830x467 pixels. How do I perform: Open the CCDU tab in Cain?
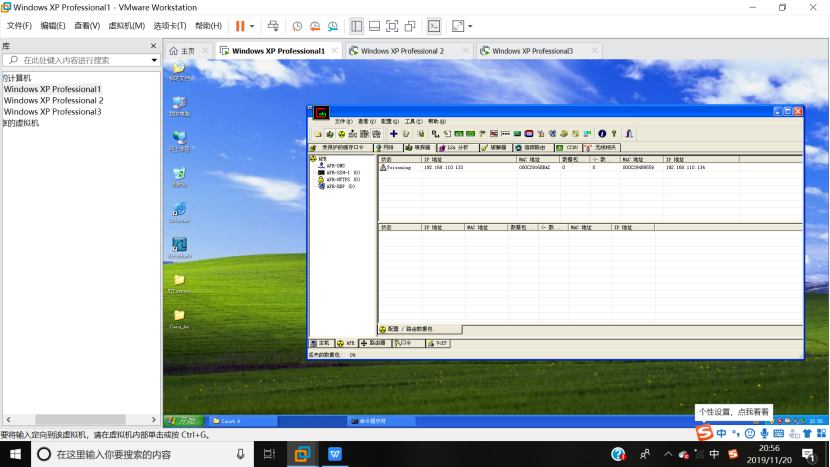click(568, 148)
